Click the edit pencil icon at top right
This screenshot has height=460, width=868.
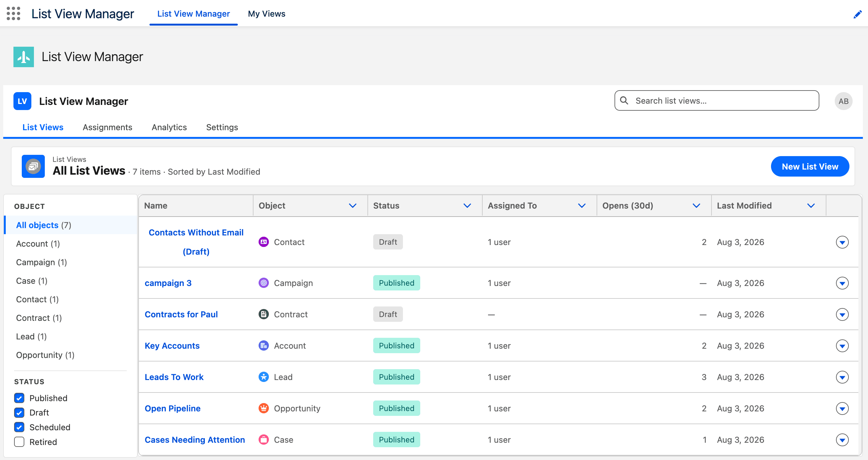click(857, 14)
